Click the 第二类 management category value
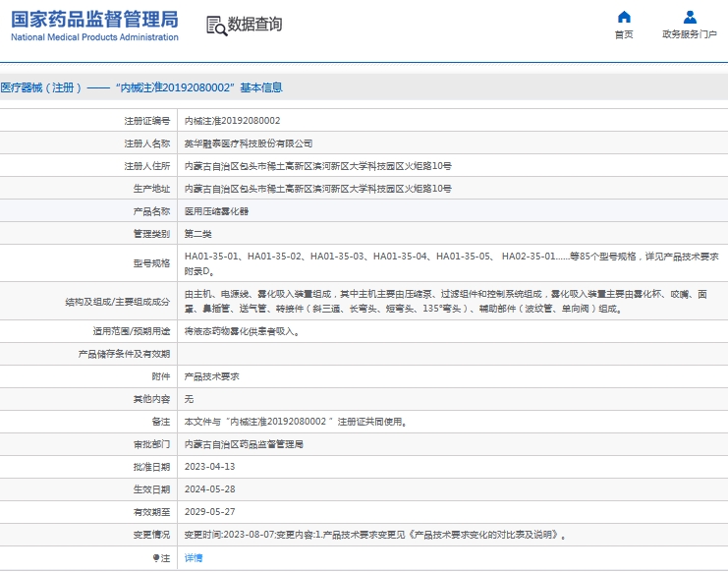Image resolution: width=728 pixels, height=573 pixels. tap(198, 234)
